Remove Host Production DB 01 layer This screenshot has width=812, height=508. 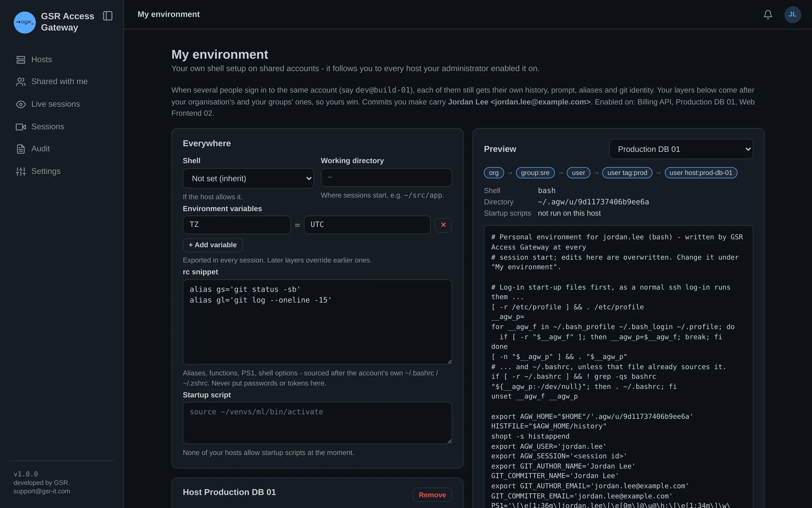432,495
